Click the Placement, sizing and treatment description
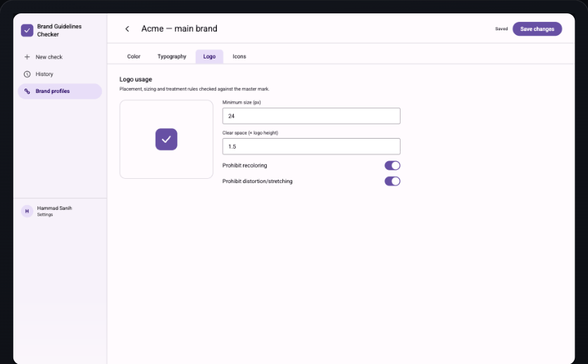Image resolution: width=588 pixels, height=364 pixels. pos(194,89)
